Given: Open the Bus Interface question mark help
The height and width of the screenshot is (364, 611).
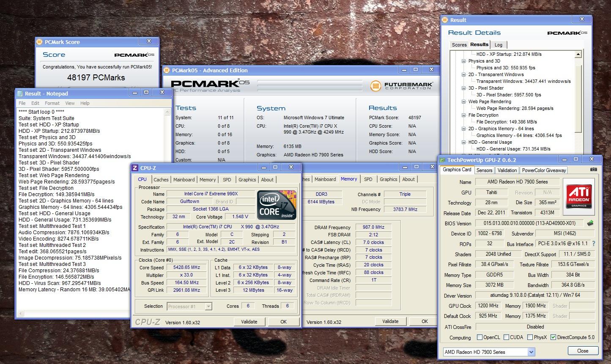Looking at the screenshot, I should [x=594, y=244].
